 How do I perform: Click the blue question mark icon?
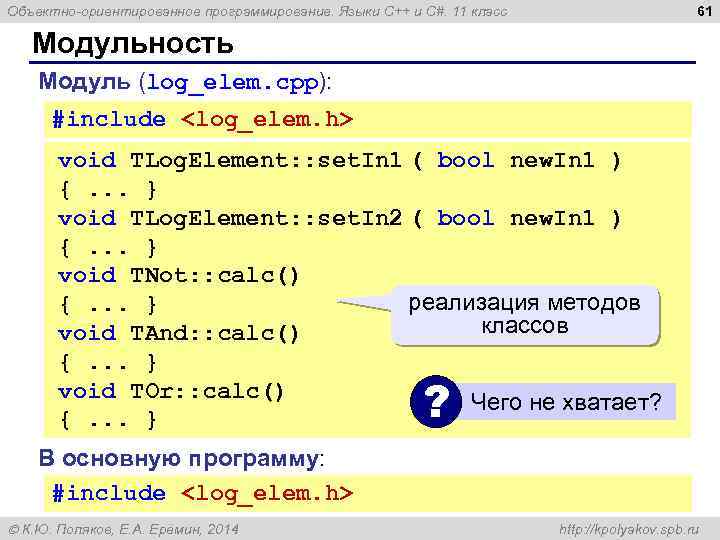click(435, 402)
